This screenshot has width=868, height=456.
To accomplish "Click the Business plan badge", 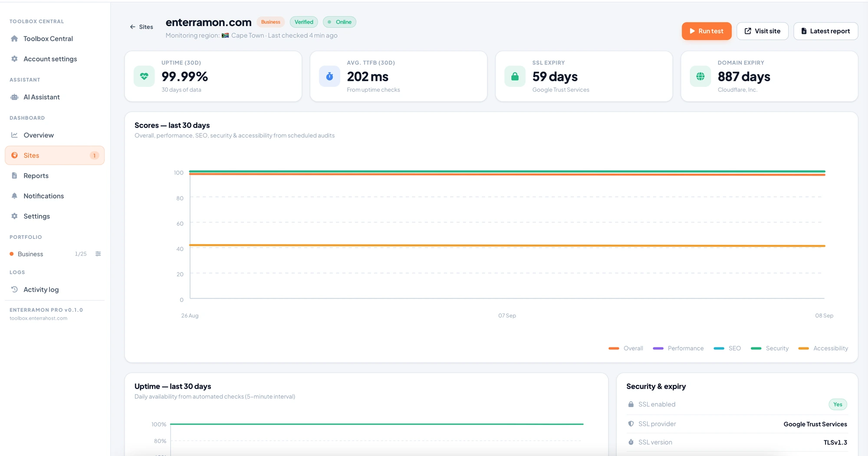I will click(271, 22).
